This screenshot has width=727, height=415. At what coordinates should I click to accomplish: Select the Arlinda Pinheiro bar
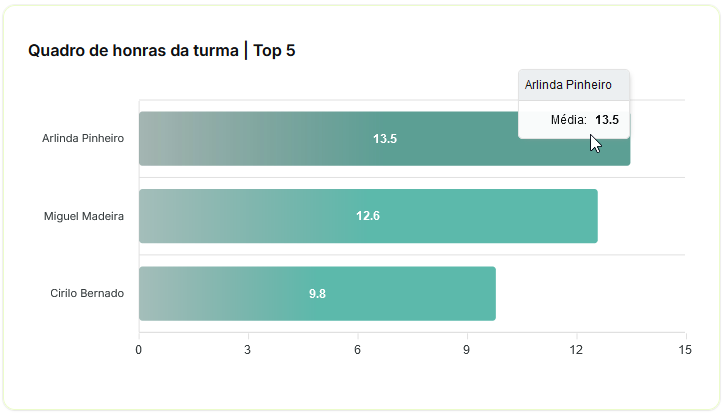pyautogui.click(x=300, y=138)
